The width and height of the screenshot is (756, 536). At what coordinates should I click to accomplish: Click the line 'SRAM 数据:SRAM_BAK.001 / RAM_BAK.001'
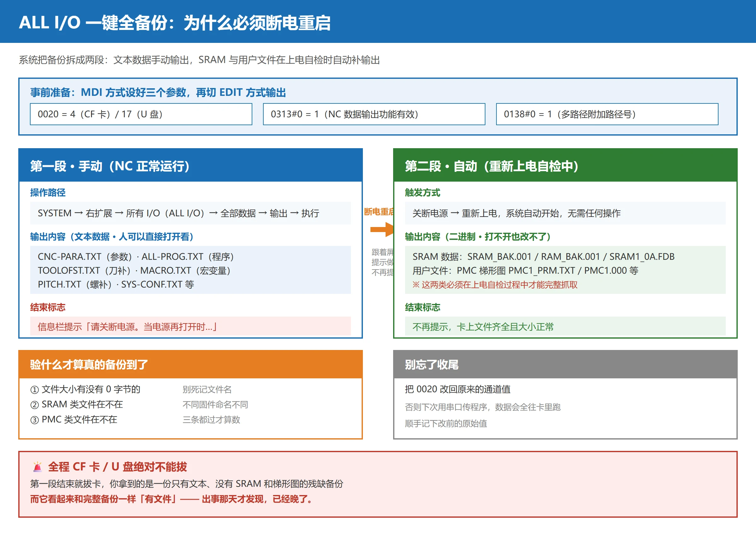coord(543,256)
